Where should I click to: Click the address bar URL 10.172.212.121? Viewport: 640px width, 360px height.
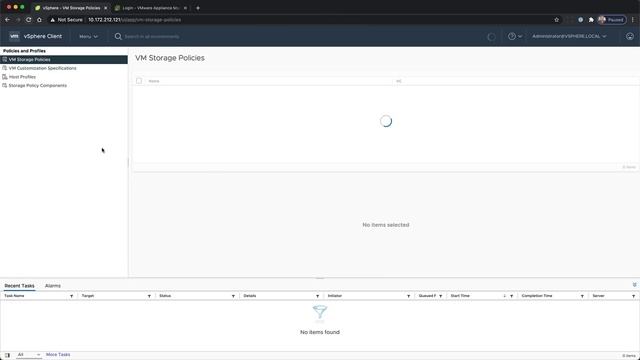(x=104, y=20)
